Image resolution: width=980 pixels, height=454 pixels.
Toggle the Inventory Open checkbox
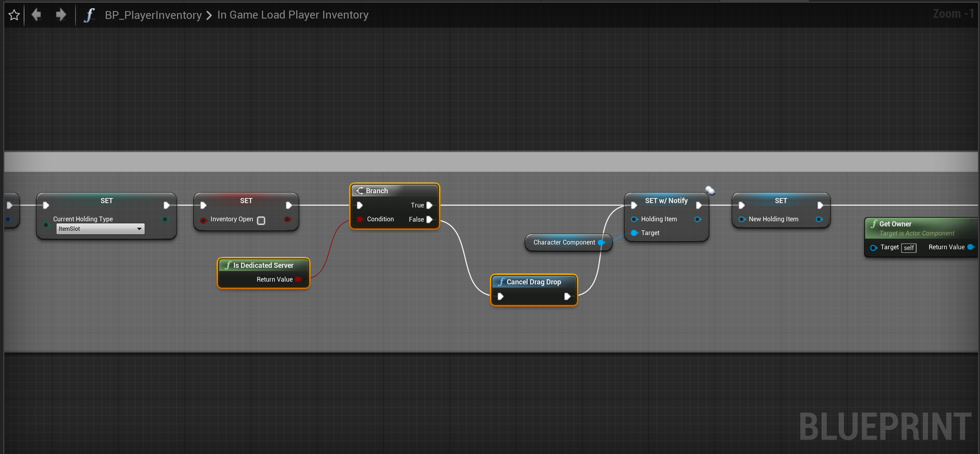point(261,220)
